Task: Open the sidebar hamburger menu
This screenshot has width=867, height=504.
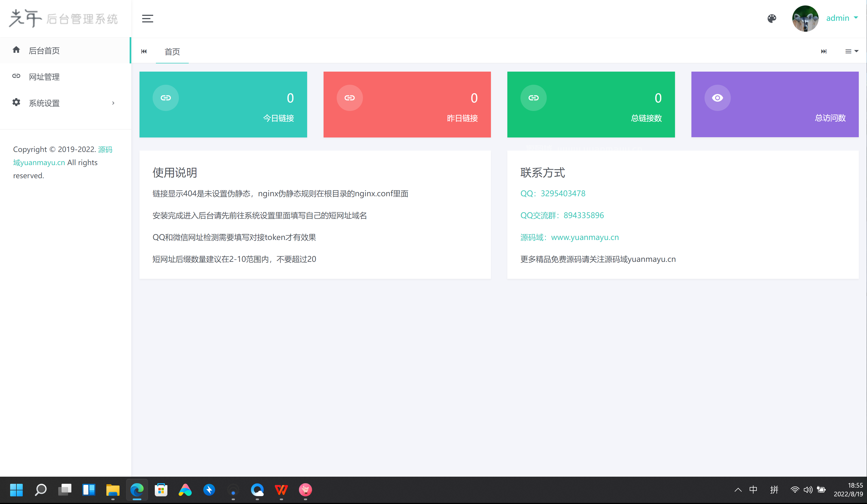Action: [147, 19]
